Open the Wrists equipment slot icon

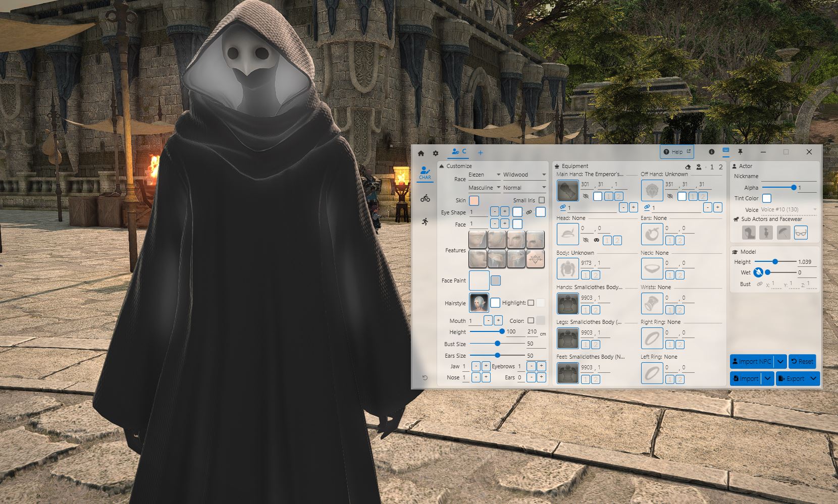click(652, 304)
